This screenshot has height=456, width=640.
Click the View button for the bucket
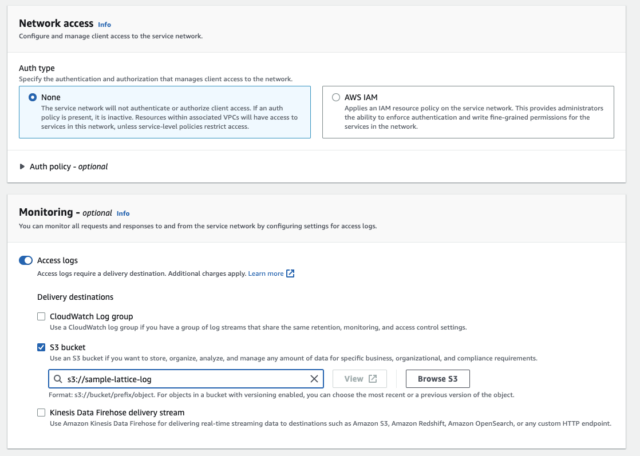click(x=360, y=379)
